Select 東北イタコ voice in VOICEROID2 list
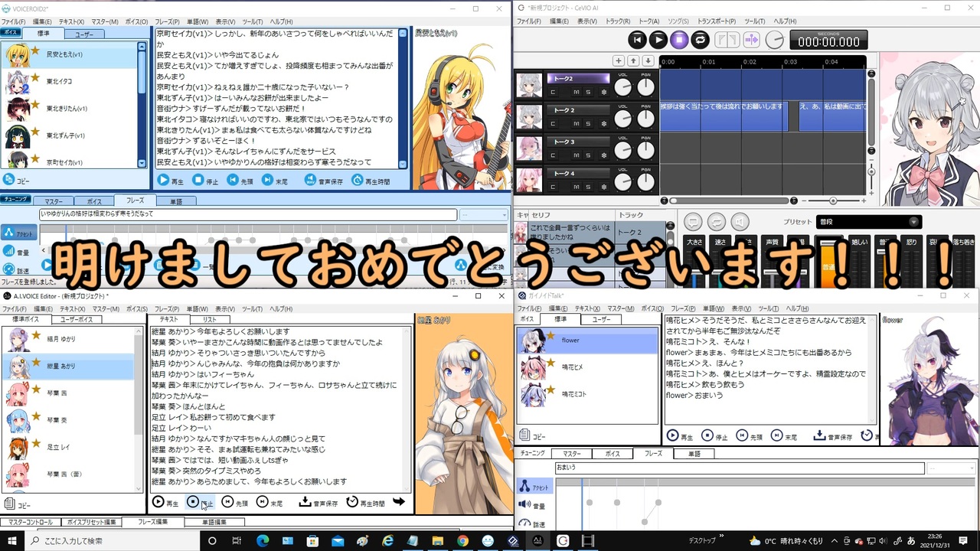Image resolution: width=980 pixels, height=551 pixels. pyautogui.click(x=70, y=81)
